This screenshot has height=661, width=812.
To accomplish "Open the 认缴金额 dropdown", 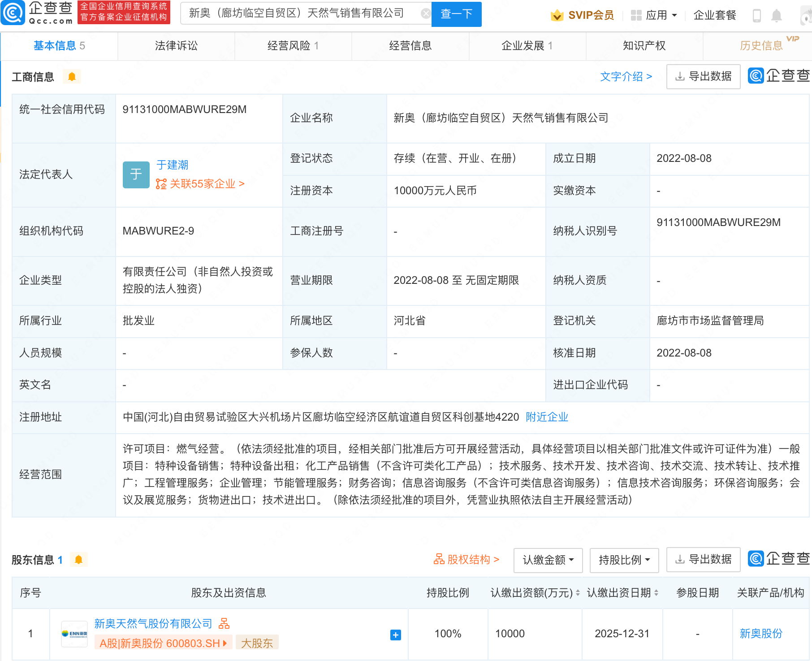I will point(548,560).
